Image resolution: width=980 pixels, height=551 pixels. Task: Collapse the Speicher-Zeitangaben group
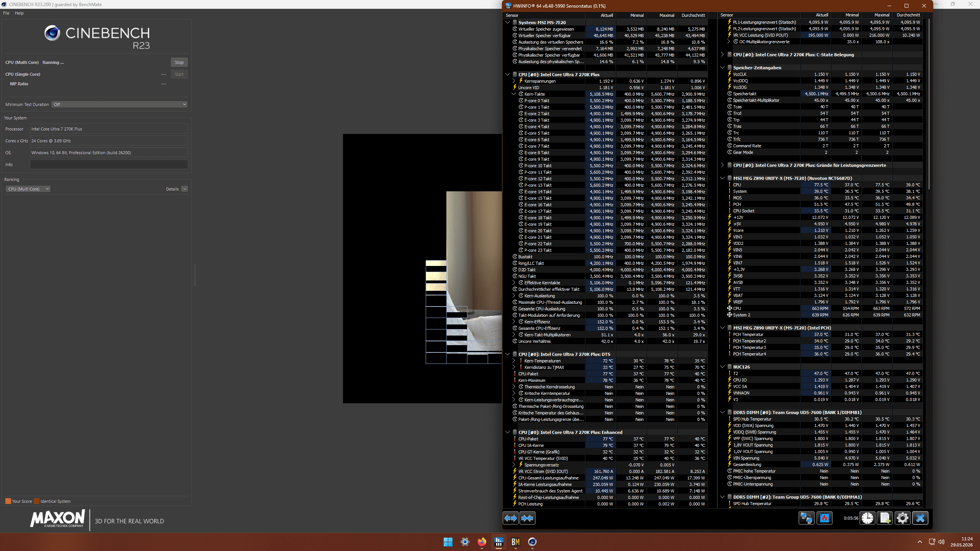722,68
